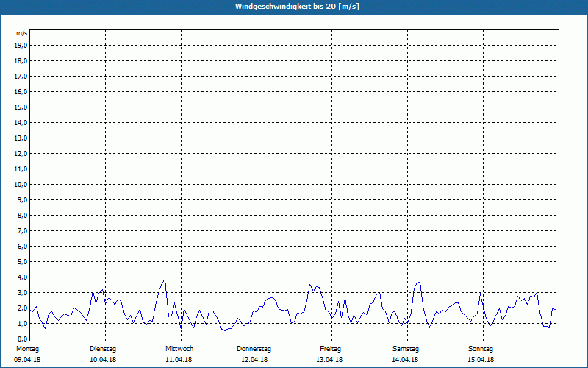588x368 pixels.
Task: Click the date 11.04.18
Action: 179,360
